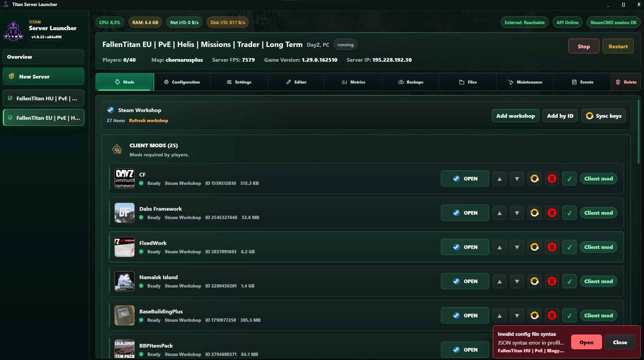Click Refresh workshop link
This screenshot has width=644, height=360.
(148, 120)
